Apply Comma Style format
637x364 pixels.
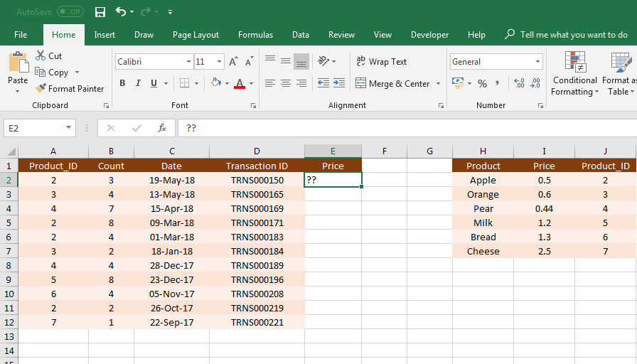(497, 84)
